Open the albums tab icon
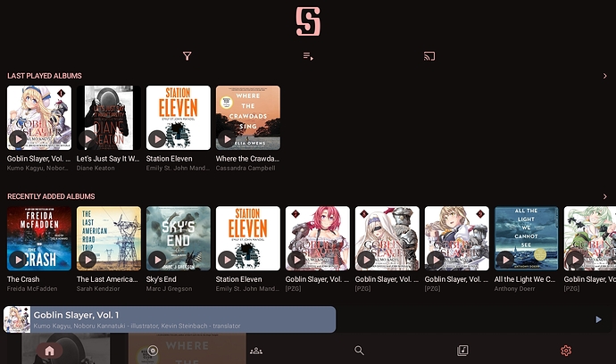This screenshot has width=616, height=364. point(153,351)
